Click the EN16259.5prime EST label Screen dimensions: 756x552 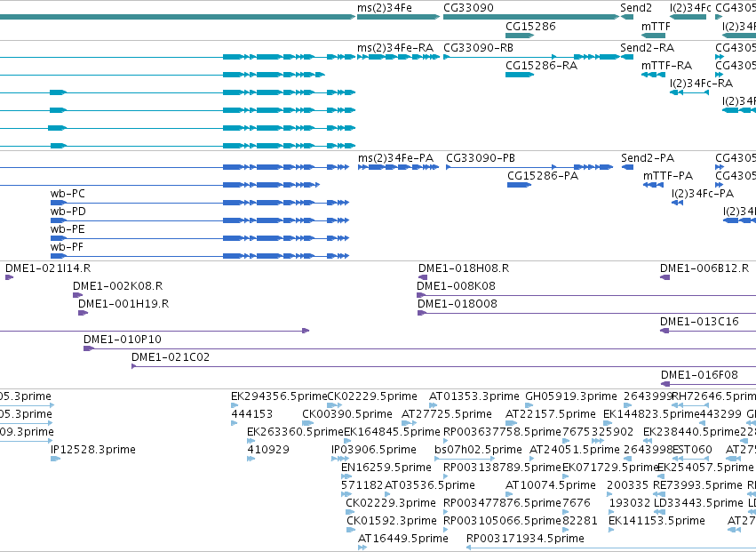(386, 468)
